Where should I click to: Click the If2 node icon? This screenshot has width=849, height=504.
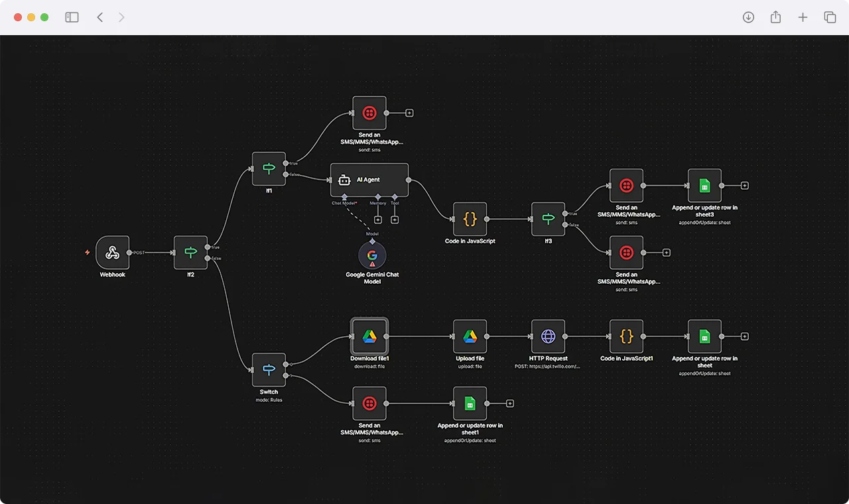click(x=190, y=253)
